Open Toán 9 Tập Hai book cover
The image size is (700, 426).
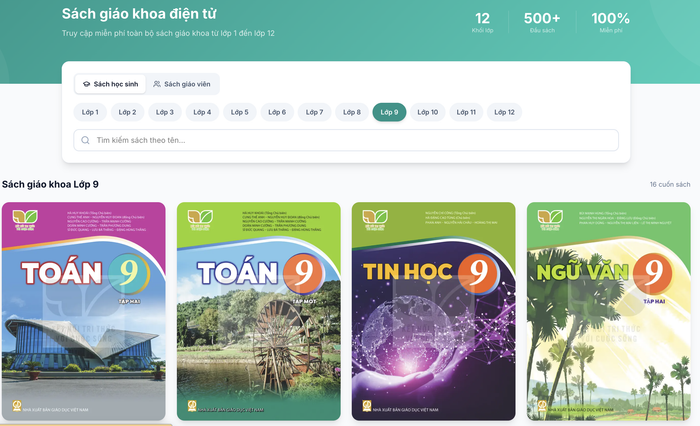coord(83,312)
